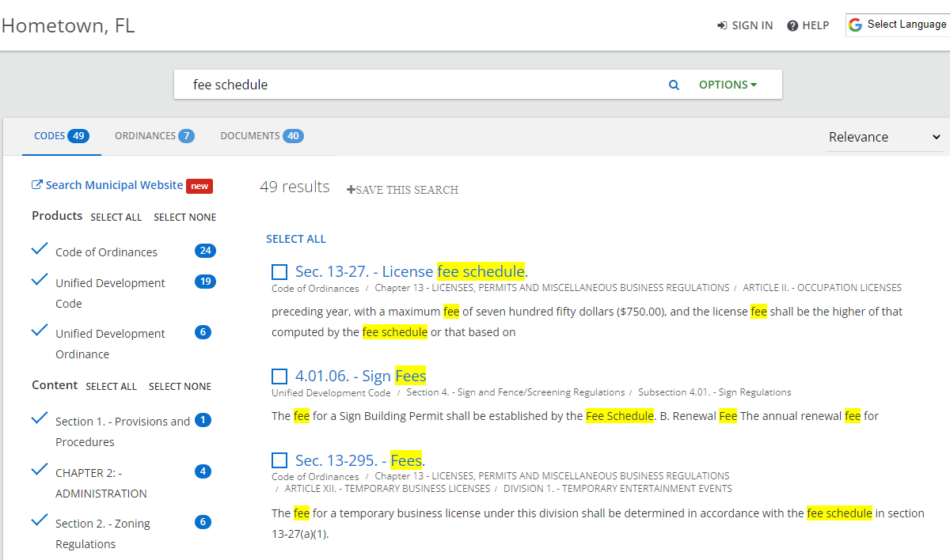Image resolution: width=950 pixels, height=560 pixels.
Task: Toggle the Unified Development Ordinance checkmark filter
Action: pos(40,331)
